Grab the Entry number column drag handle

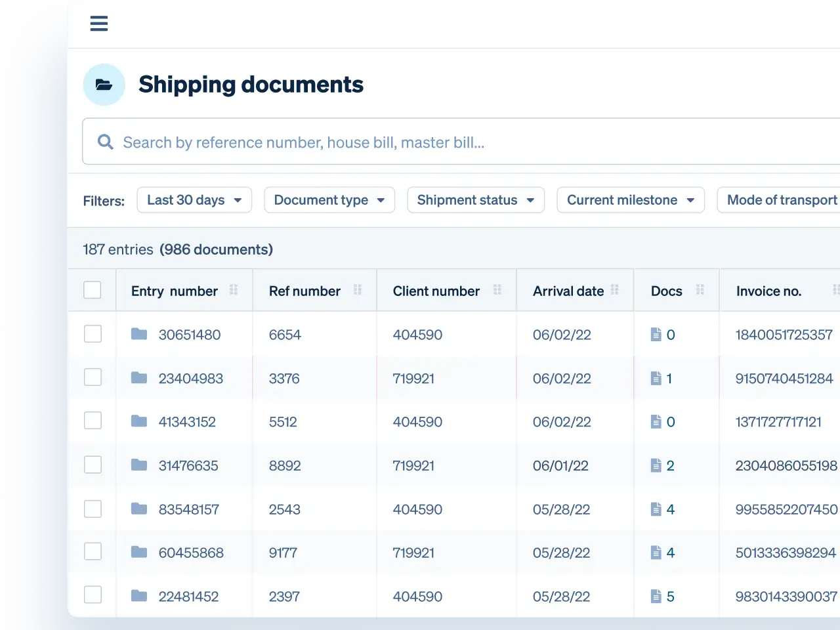pos(234,290)
